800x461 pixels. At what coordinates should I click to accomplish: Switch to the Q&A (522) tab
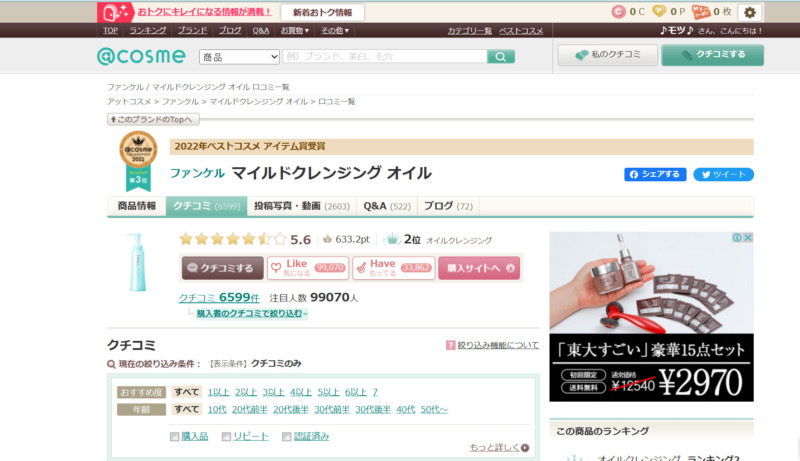pyautogui.click(x=387, y=206)
